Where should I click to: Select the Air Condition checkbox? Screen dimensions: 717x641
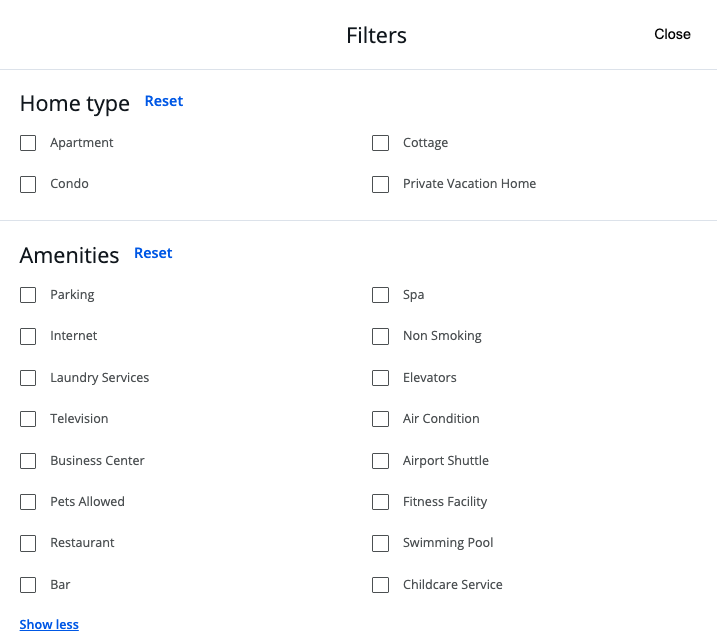pyautogui.click(x=380, y=419)
